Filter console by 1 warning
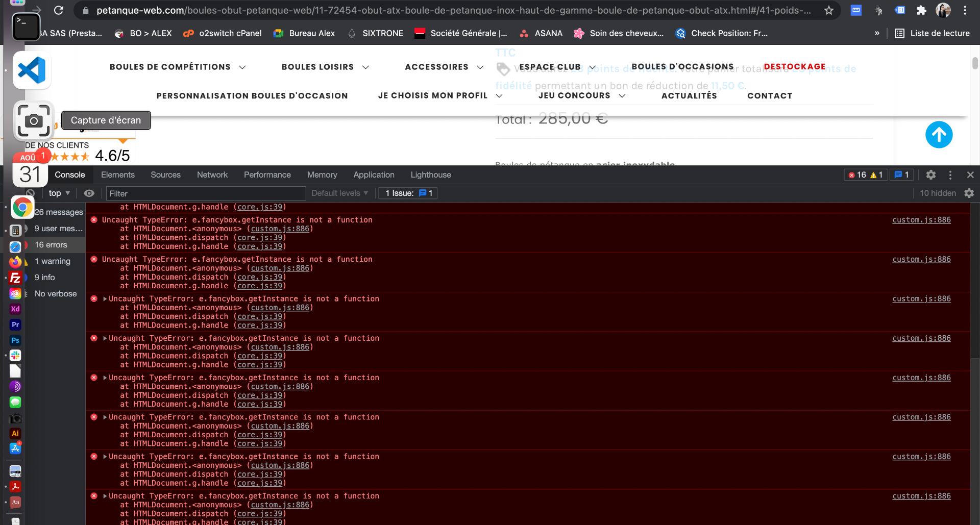 coord(53,261)
